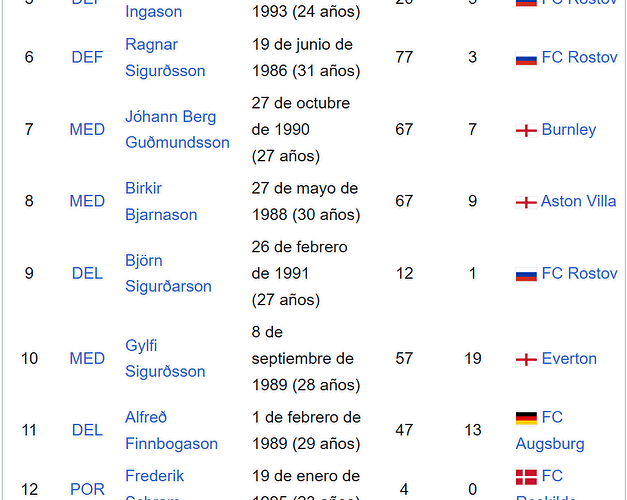Open the Alfreð Finnbogason link
This screenshot has width=627, height=500.
pos(172,430)
